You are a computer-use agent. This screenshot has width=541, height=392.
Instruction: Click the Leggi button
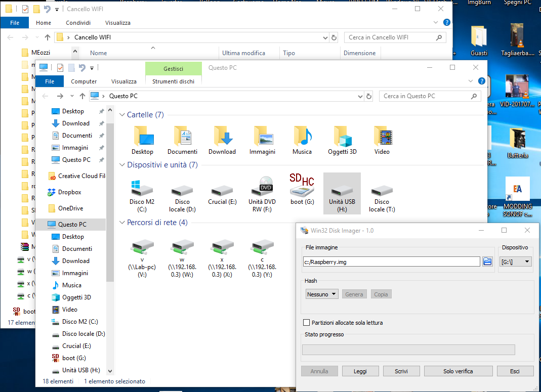(x=360, y=371)
